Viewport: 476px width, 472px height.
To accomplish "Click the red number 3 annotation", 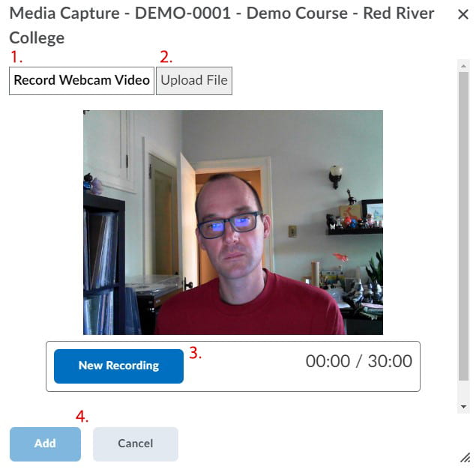I will pyautogui.click(x=195, y=354).
